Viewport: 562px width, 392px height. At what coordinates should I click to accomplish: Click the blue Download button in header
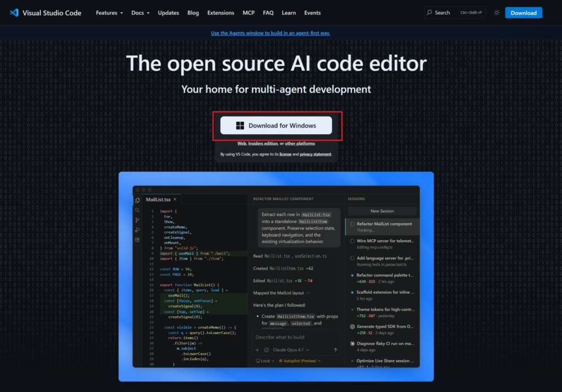point(523,13)
